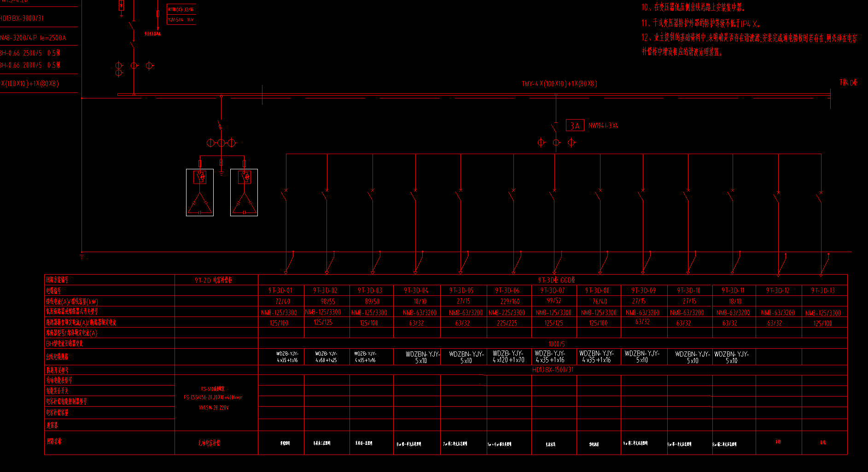Select the 9T-3D-04 cabinet number cell
The width and height of the screenshot is (868, 472).
416,291
